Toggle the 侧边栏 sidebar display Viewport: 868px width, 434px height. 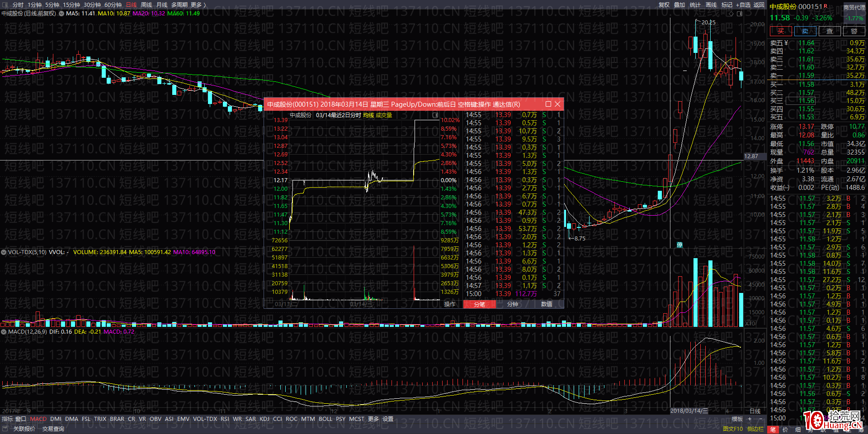[755, 429]
